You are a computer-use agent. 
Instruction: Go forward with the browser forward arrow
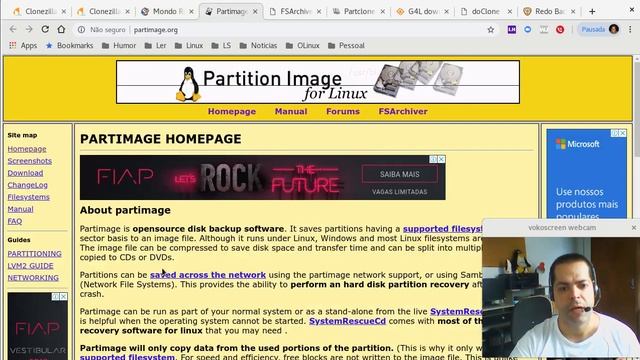(x=29, y=29)
